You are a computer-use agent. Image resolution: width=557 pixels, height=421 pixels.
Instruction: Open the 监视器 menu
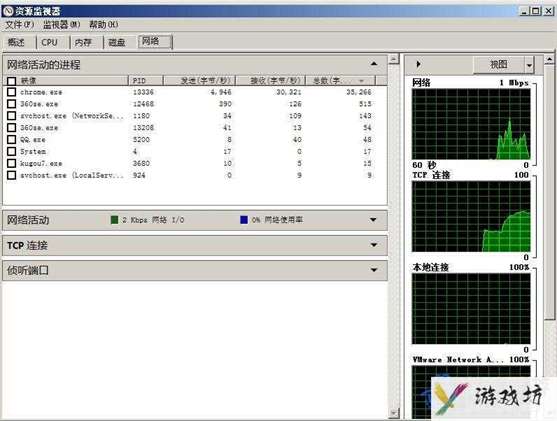pos(61,25)
